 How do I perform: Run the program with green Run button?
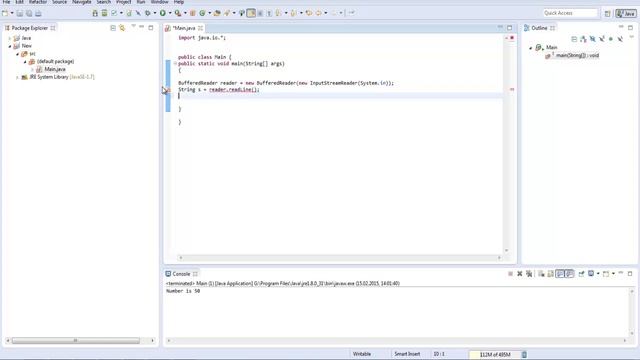coord(162,13)
